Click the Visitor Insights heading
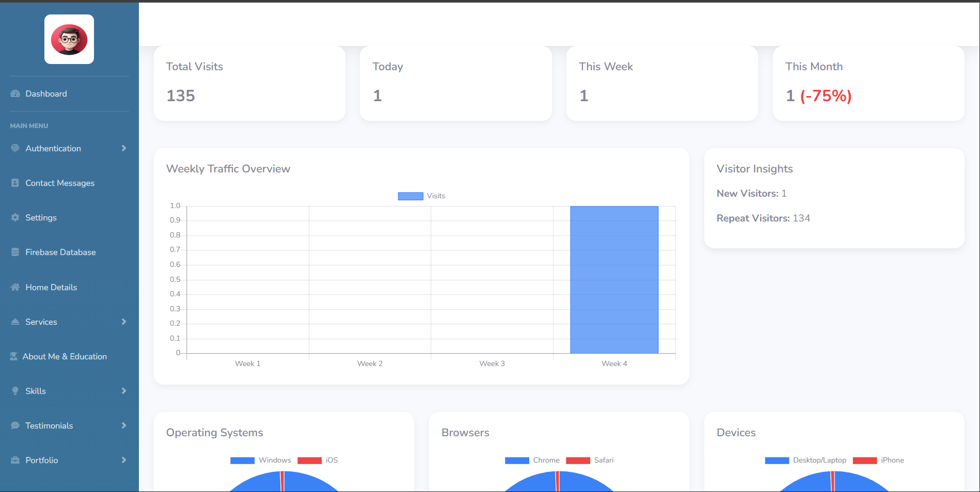This screenshot has width=980, height=492. pos(754,169)
